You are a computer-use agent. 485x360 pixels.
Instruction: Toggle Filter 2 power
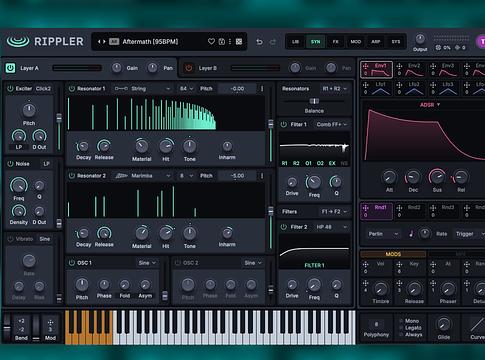coord(284,227)
